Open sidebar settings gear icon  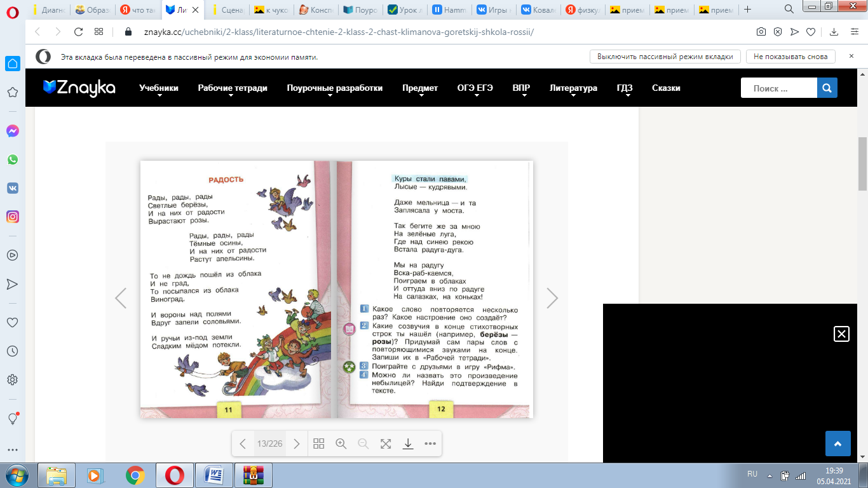12,380
